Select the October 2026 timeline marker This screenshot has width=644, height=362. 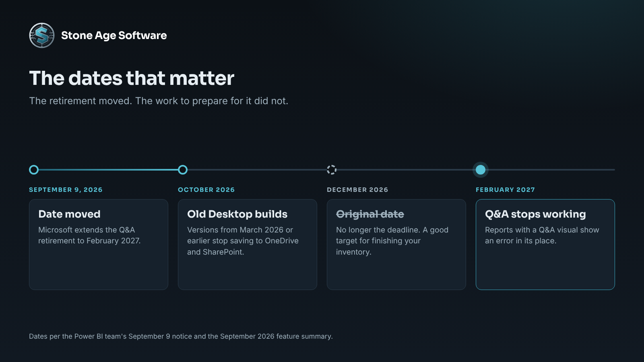pyautogui.click(x=183, y=170)
